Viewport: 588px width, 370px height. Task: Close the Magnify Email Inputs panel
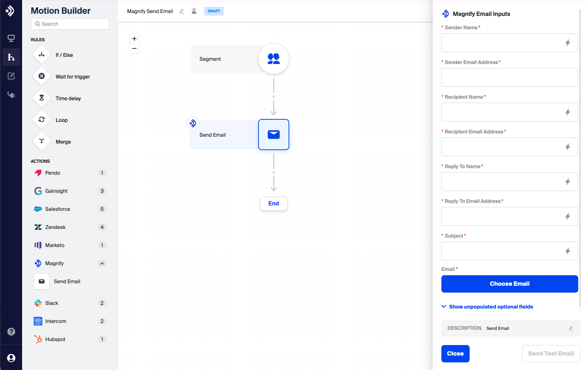click(455, 353)
